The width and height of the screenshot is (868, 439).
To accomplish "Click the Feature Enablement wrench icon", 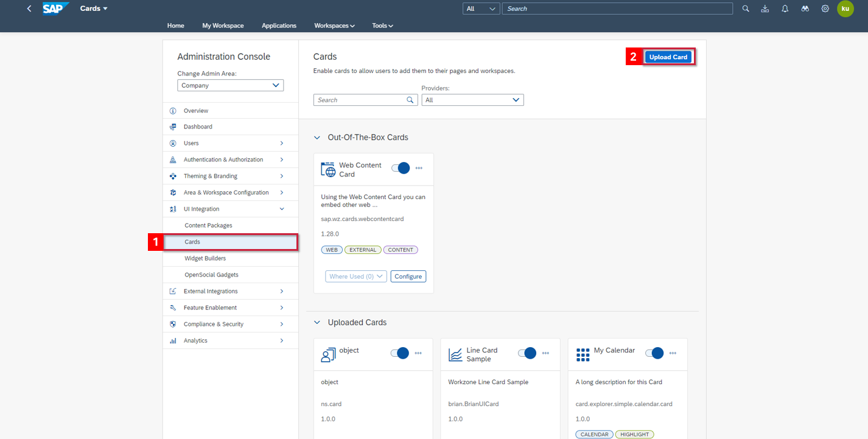I will pyautogui.click(x=173, y=307).
